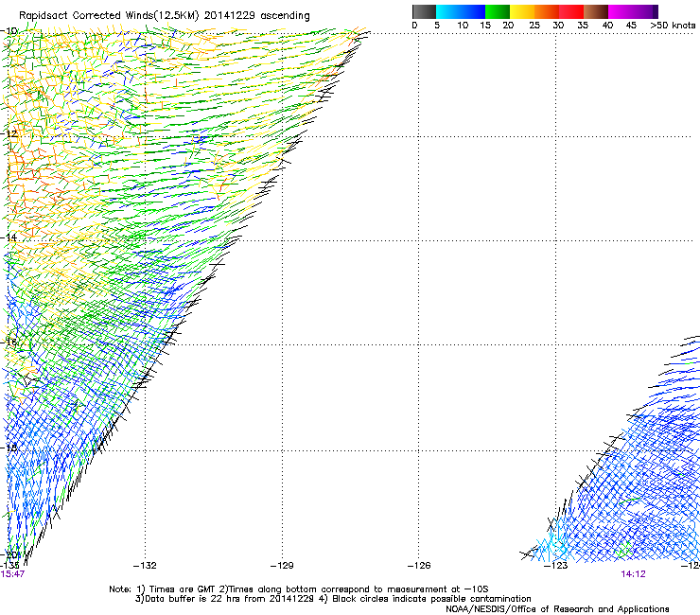This screenshot has width=700, height=615.
Task: Click the 'NOAA/NESDIS/Office of Research and Applications' credit
Action: [x=557, y=609]
